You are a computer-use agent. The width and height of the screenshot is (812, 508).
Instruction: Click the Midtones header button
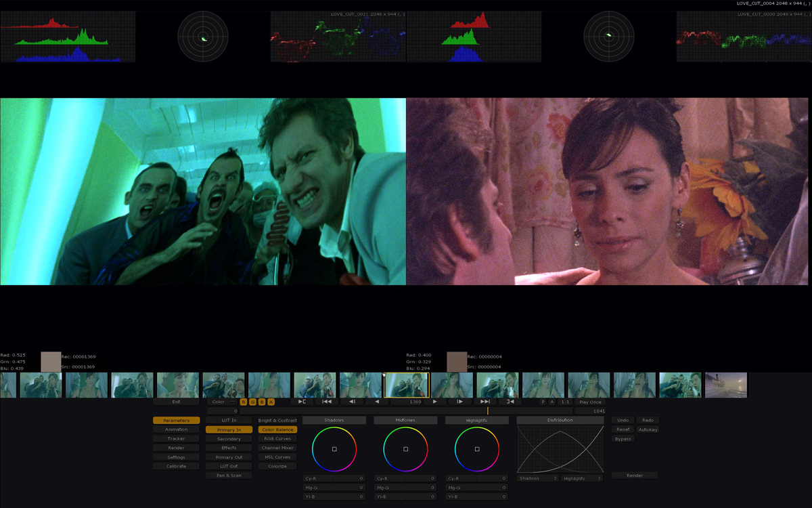405,421
